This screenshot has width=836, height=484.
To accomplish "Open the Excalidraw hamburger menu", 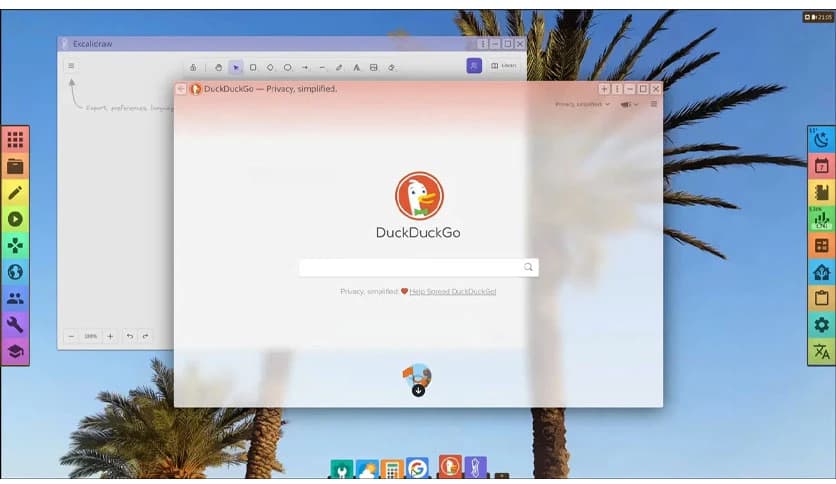I will (x=71, y=66).
